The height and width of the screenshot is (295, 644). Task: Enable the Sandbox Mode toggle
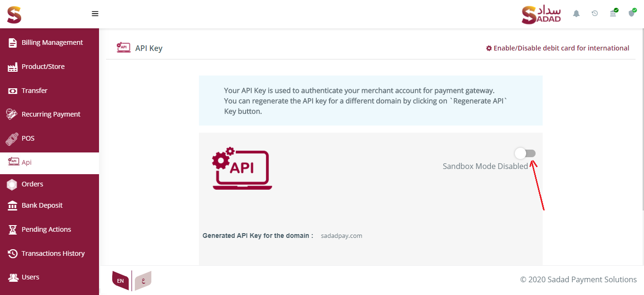click(x=525, y=153)
